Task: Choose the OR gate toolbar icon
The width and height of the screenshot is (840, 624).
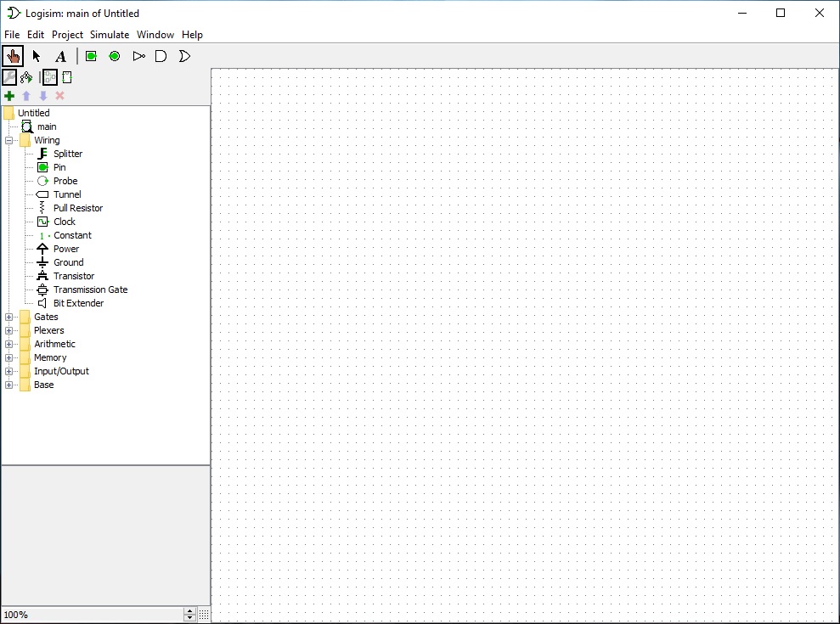Action: click(184, 56)
